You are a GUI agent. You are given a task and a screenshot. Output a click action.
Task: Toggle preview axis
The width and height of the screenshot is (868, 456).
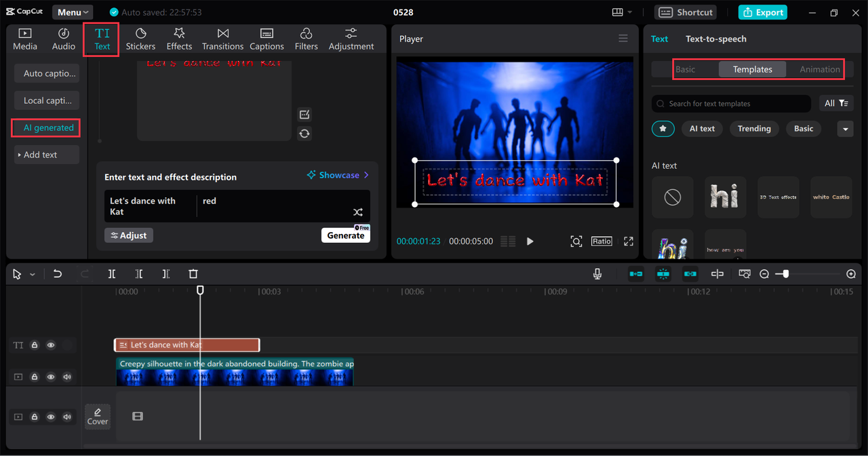coord(717,274)
